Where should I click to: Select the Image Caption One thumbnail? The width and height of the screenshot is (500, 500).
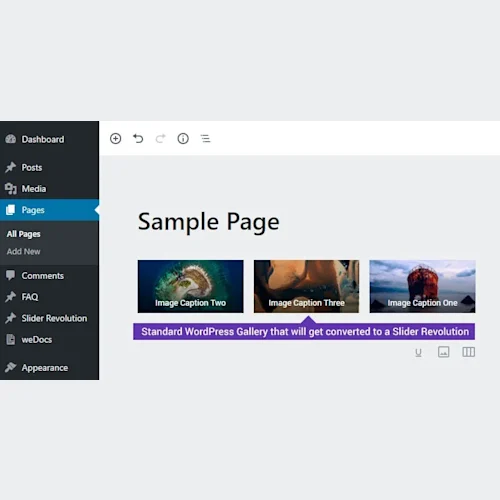point(422,286)
